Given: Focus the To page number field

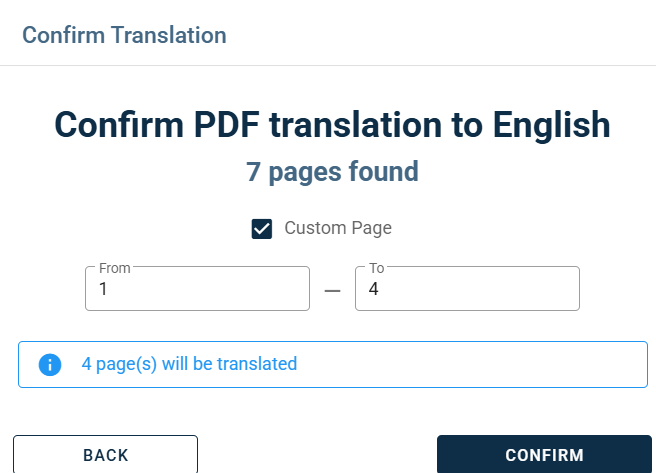Looking at the screenshot, I should (x=467, y=289).
